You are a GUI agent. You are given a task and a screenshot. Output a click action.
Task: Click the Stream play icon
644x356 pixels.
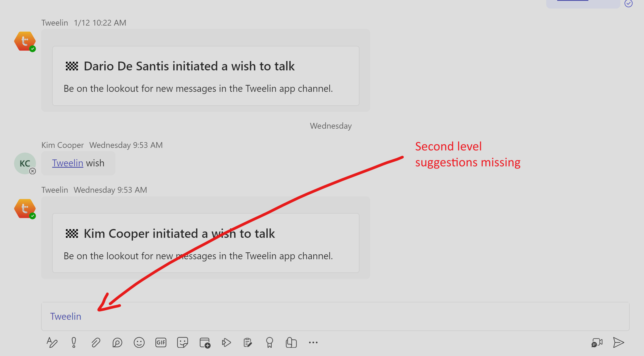coord(226,343)
